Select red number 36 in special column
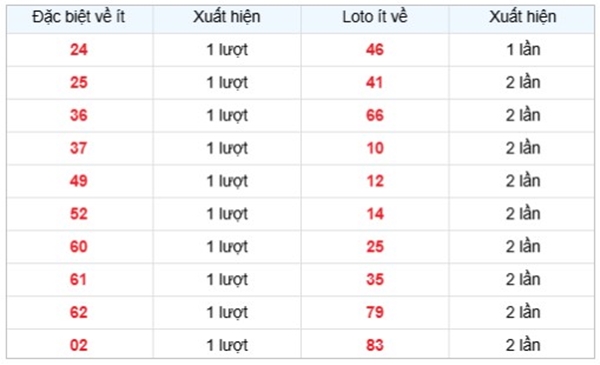The width and height of the screenshot is (600, 365). point(79,116)
